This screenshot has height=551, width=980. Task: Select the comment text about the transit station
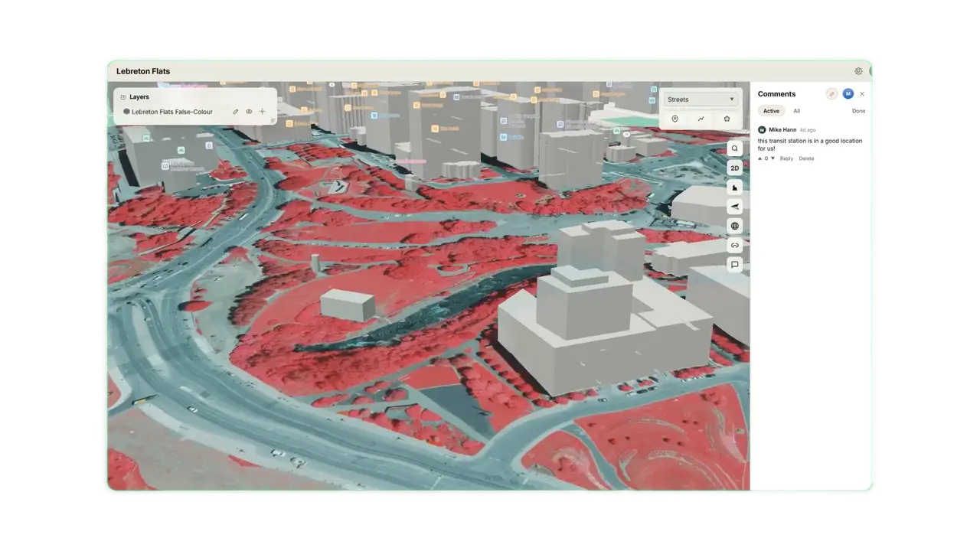tap(810, 145)
